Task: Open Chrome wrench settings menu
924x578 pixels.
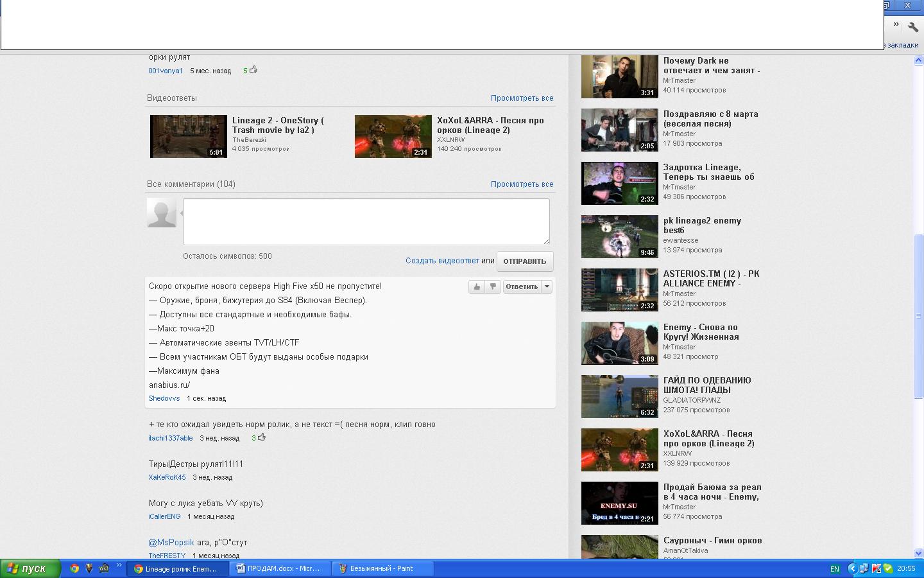Action: [x=913, y=27]
